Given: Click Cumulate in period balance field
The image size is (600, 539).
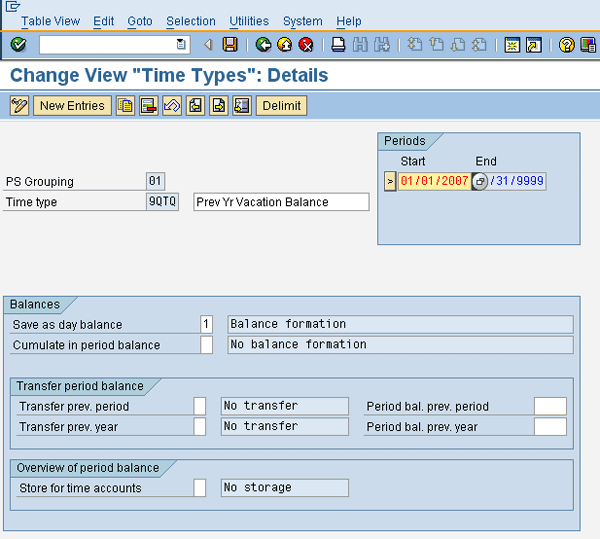Looking at the screenshot, I should (206, 345).
